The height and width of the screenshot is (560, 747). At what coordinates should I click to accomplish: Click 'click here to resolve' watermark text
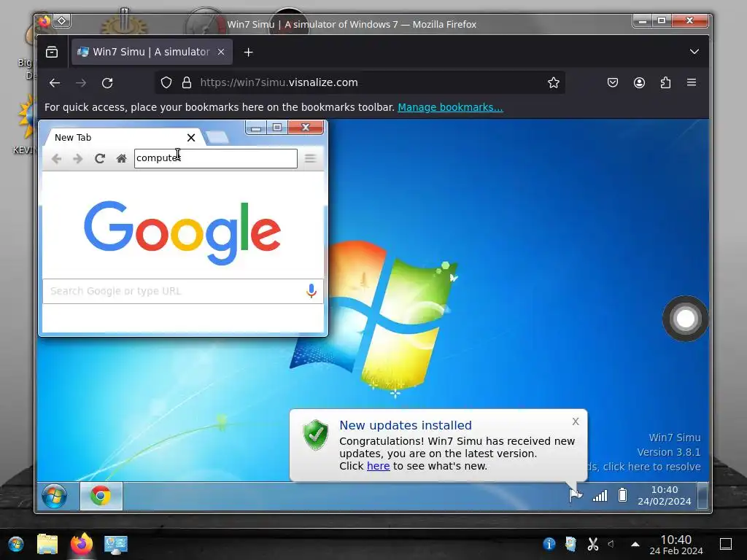[651, 467]
